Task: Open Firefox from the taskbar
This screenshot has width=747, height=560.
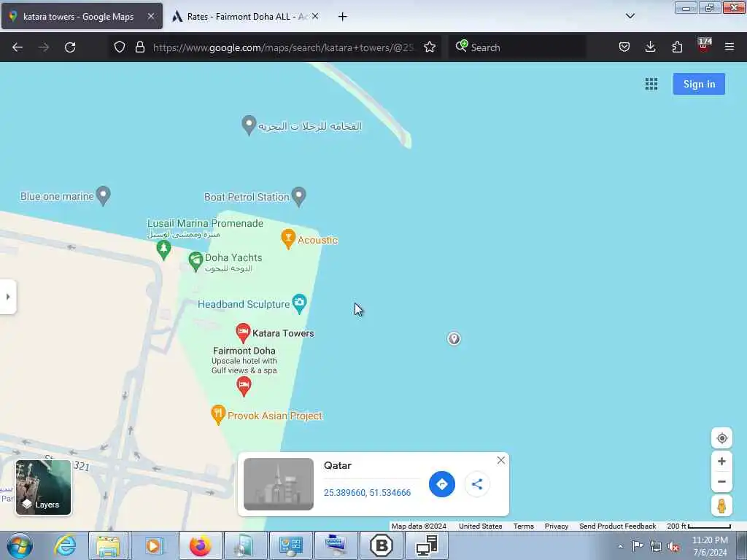Action: pos(200,545)
